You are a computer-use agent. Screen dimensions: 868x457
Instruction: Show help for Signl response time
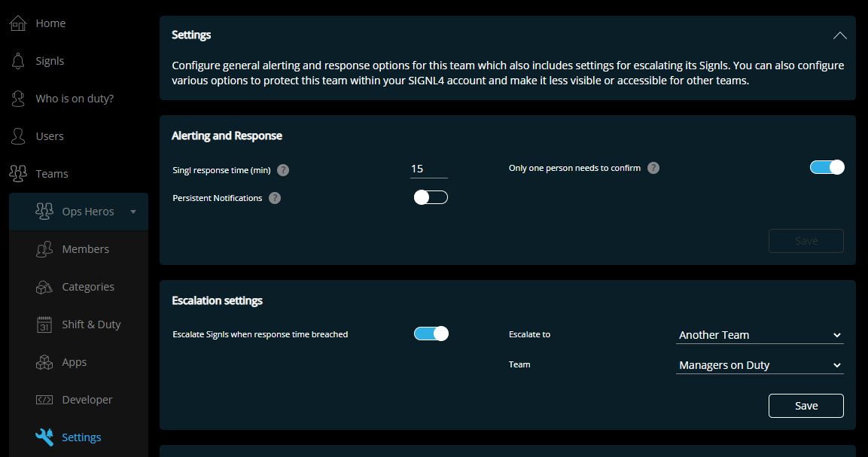(x=283, y=170)
